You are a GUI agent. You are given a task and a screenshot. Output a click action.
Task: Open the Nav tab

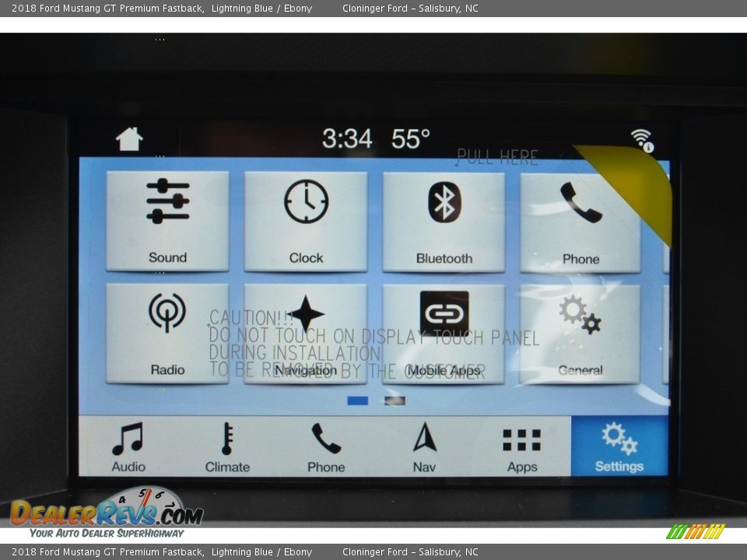coord(424,447)
